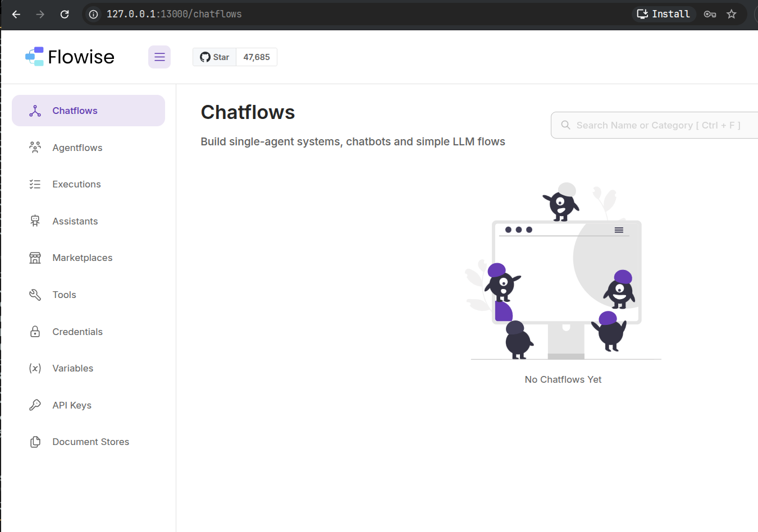Click the Executions list icon

(x=35, y=185)
